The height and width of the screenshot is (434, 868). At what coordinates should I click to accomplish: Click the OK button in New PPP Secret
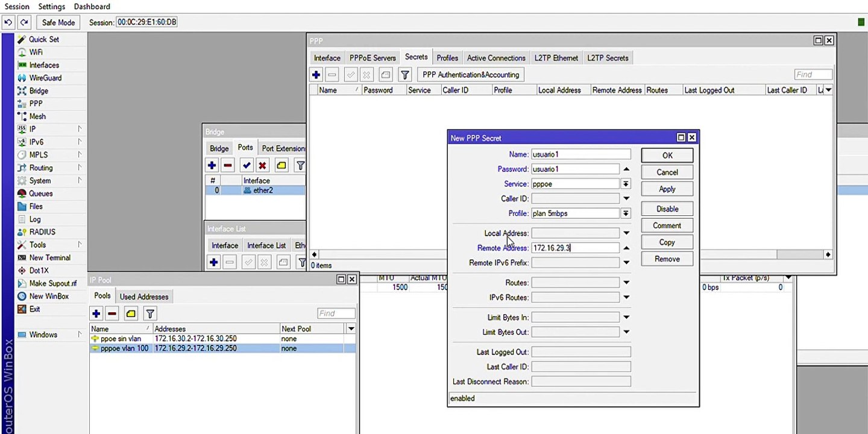click(667, 156)
